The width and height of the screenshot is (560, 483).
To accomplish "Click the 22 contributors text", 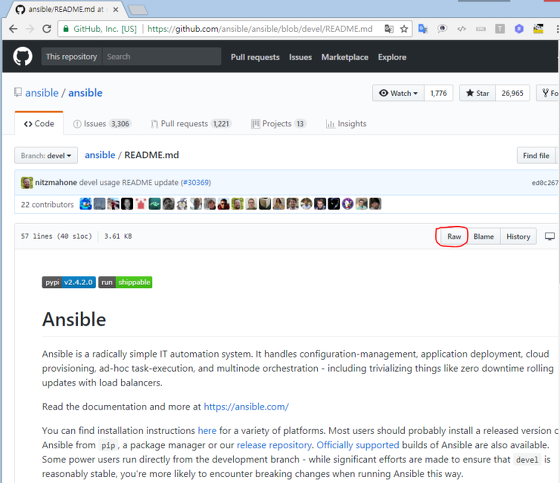I will (47, 204).
